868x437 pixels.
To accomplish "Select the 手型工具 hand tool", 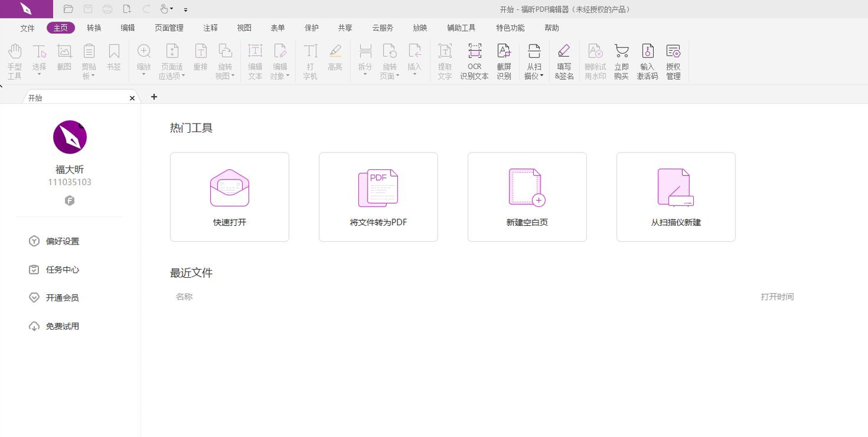I will pyautogui.click(x=14, y=60).
